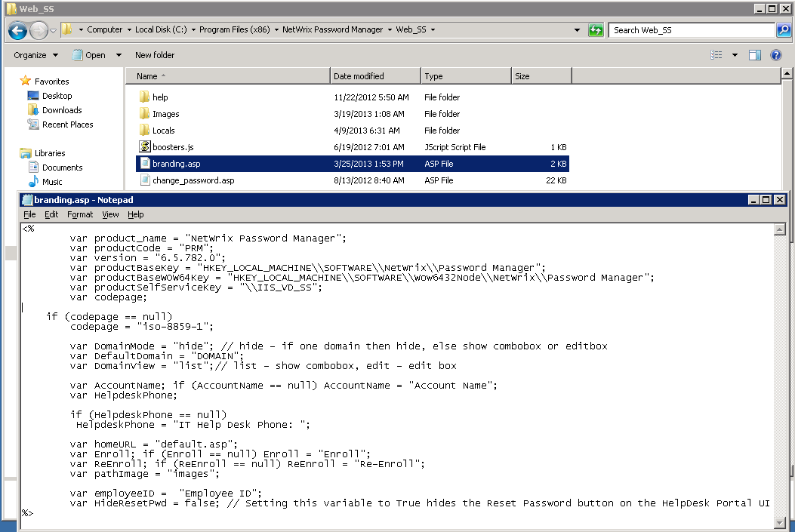
Task: Click the search magnifier icon
Action: (x=784, y=30)
